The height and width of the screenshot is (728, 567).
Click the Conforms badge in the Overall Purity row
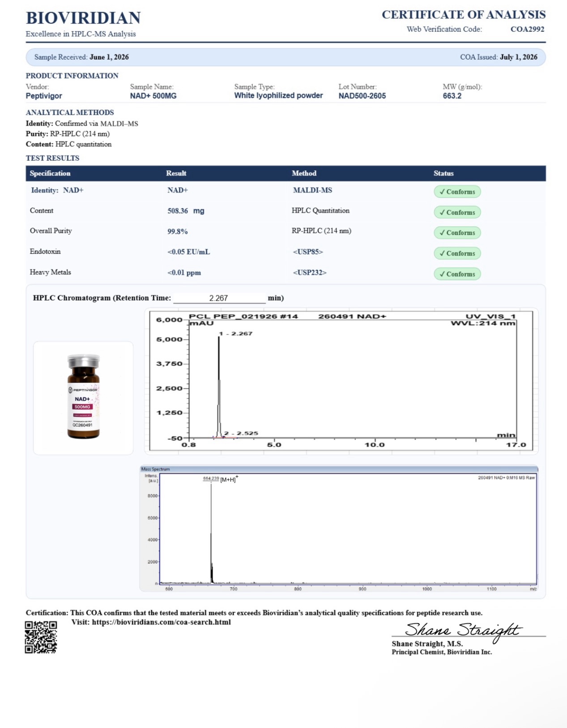click(457, 233)
